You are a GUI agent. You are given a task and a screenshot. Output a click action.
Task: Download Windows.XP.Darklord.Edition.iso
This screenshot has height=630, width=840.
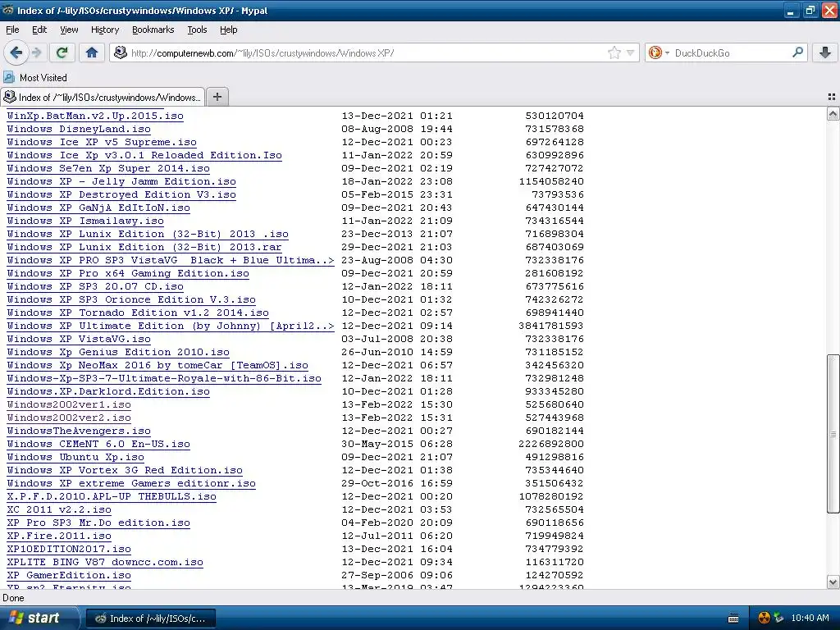(x=108, y=391)
